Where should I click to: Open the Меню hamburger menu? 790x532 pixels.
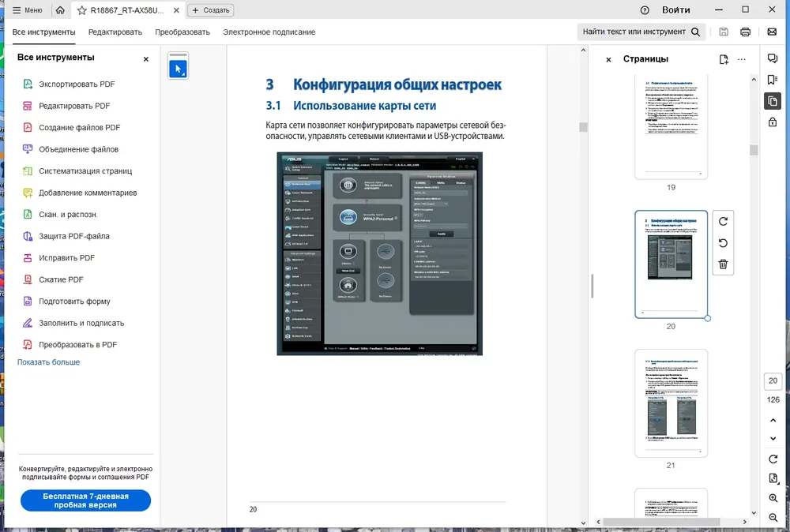[x=27, y=10]
